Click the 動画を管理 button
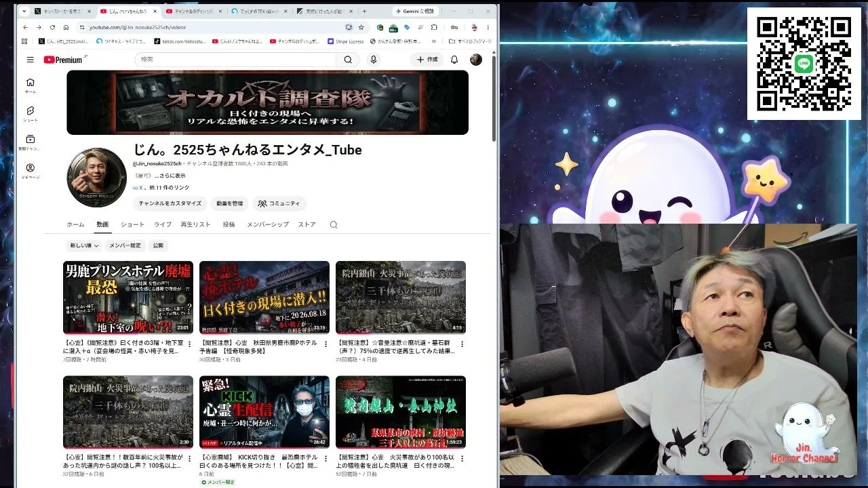868x488 pixels. pyautogui.click(x=230, y=203)
